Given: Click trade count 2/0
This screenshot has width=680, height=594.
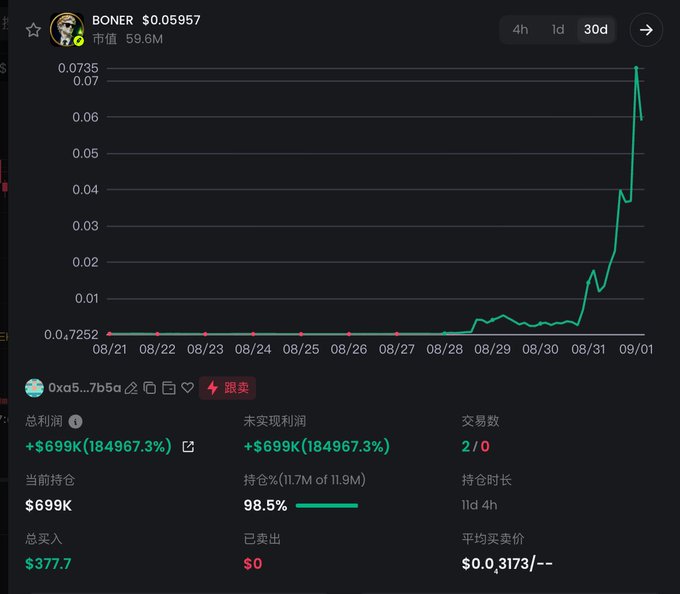Looking at the screenshot, I should [x=475, y=446].
